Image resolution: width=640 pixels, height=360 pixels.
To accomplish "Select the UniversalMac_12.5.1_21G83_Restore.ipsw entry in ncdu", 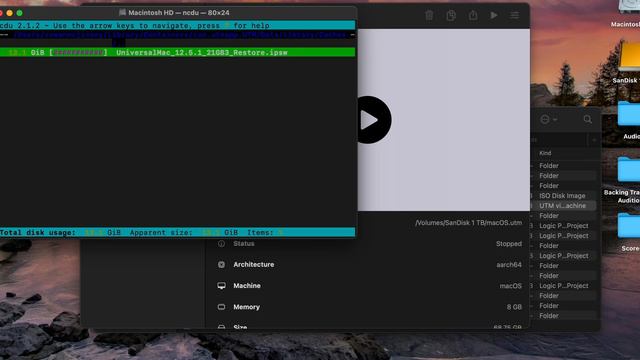I will point(178,52).
